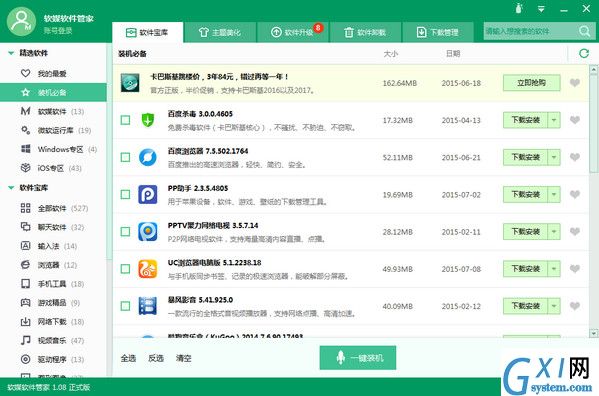
Task: Favorite PP助手 with heart icon
Action: click(575, 194)
